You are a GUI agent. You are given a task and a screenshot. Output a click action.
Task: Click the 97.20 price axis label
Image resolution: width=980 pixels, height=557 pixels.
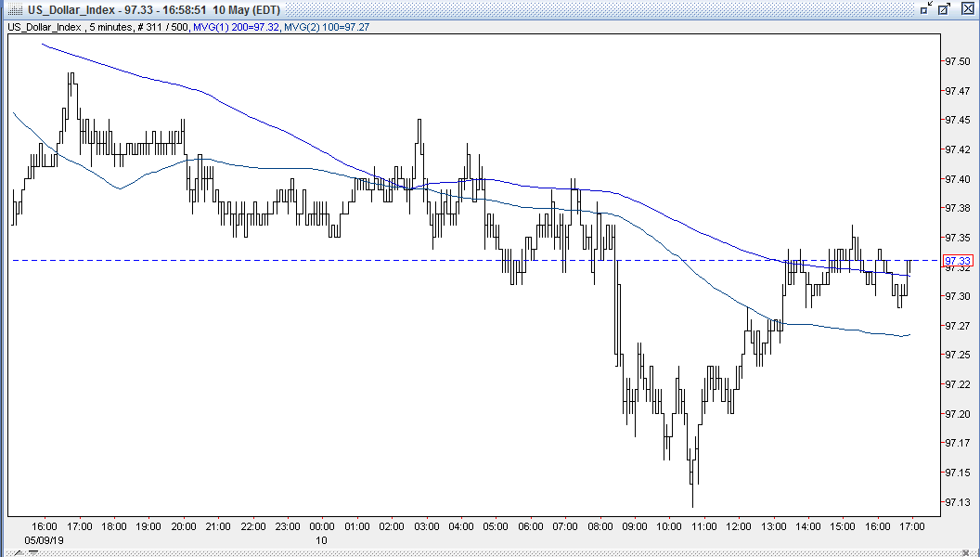pos(958,414)
